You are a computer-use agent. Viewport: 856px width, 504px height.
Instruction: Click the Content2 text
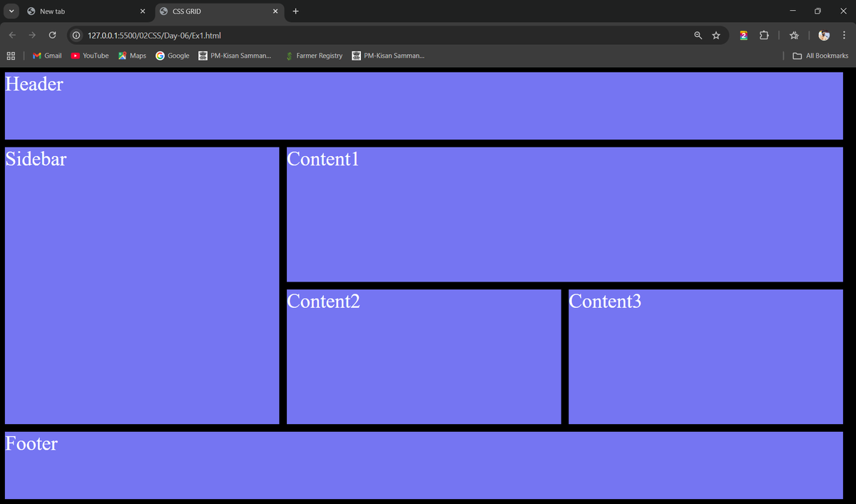tap(323, 302)
